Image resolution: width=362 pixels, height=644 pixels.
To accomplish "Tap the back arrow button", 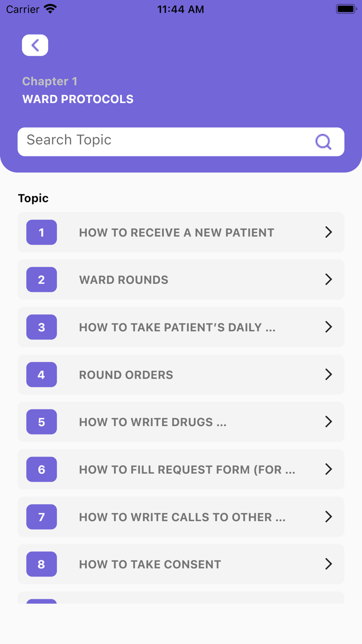I will pos(35,46).
